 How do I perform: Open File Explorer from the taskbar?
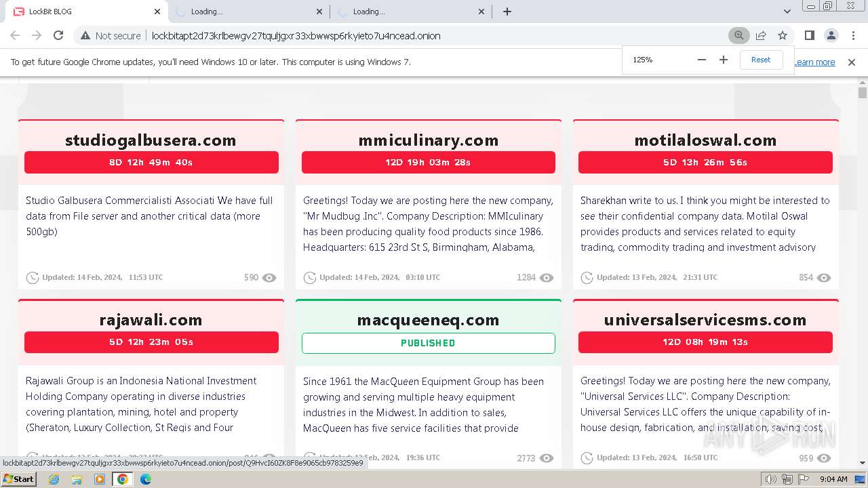[x=77, y=479]
